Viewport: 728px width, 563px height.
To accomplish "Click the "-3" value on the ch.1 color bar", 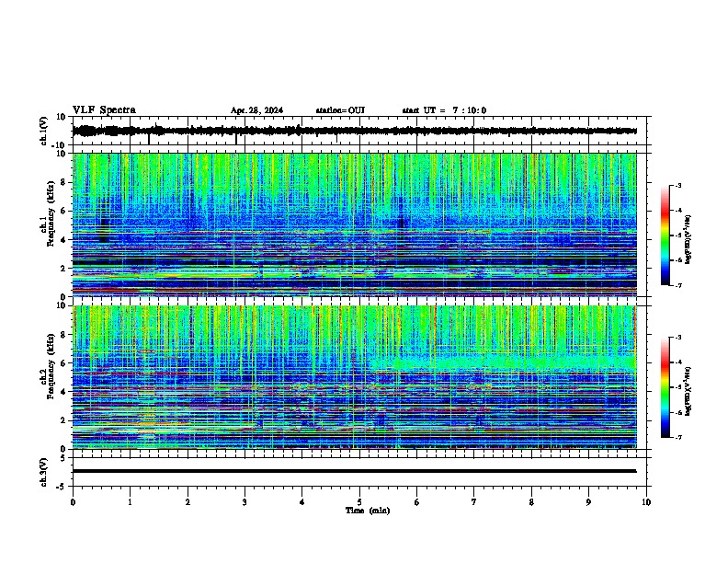I will point(678,185).
